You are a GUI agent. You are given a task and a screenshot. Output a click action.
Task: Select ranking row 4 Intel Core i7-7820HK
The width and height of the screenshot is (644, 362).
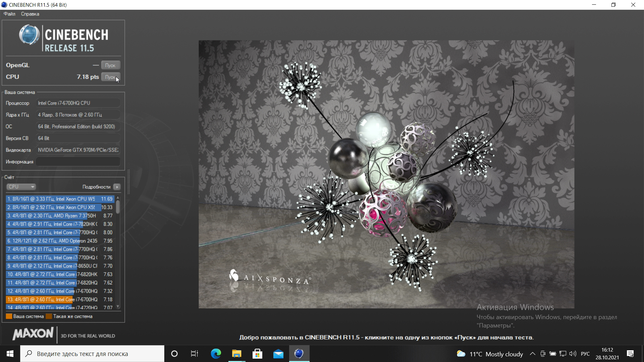click(60, 224)
